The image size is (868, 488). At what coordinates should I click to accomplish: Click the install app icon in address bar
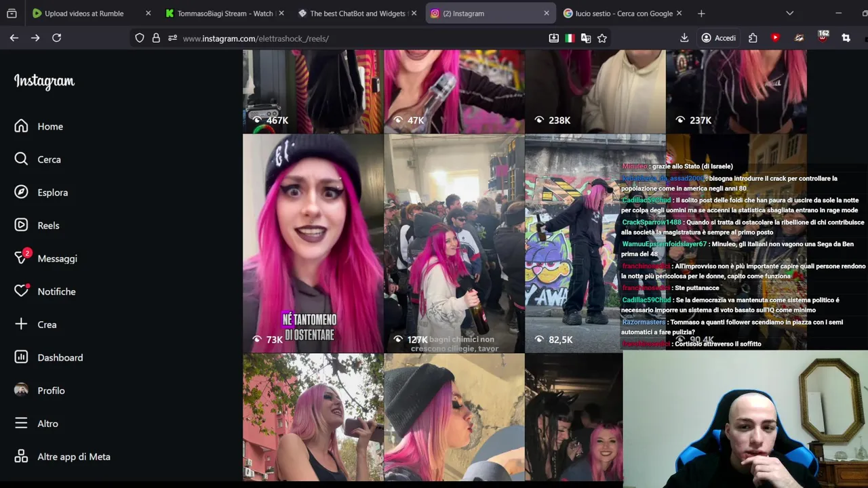[x=553, y=38]
